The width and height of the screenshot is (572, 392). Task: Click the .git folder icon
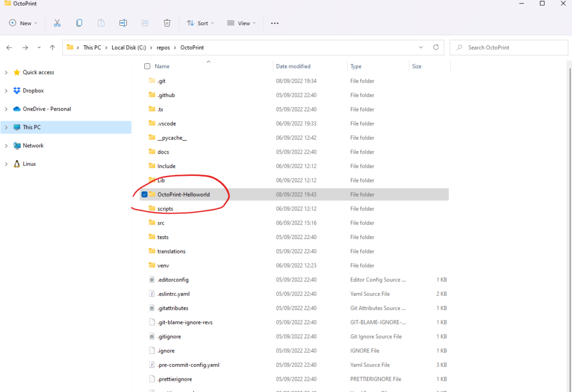pos(152,80)
